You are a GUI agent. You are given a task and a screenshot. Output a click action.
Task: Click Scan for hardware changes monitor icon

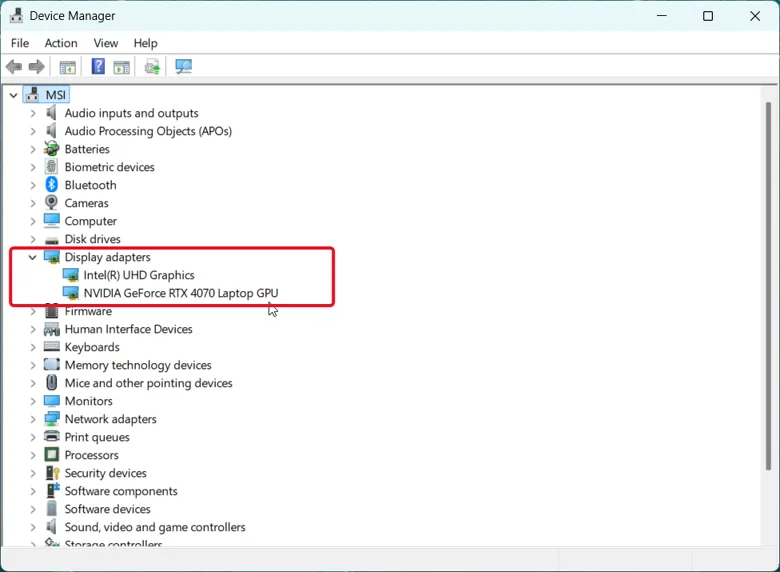(x=184, y=66)
